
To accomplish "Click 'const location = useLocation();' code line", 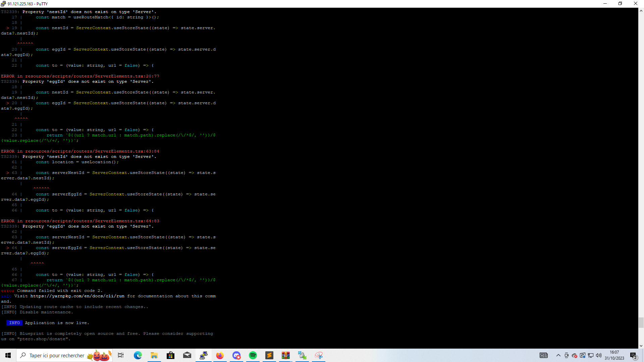I will click(77, 162).
